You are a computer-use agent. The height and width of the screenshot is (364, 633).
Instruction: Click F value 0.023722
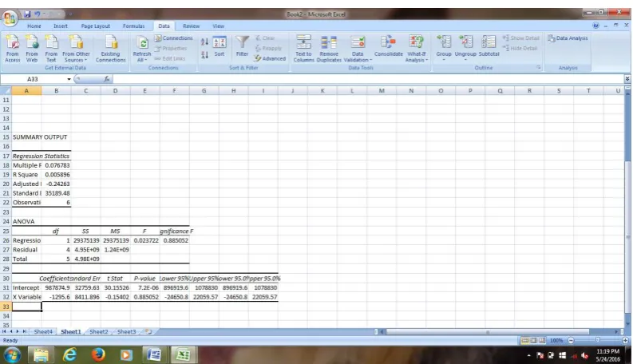[145, 240]
